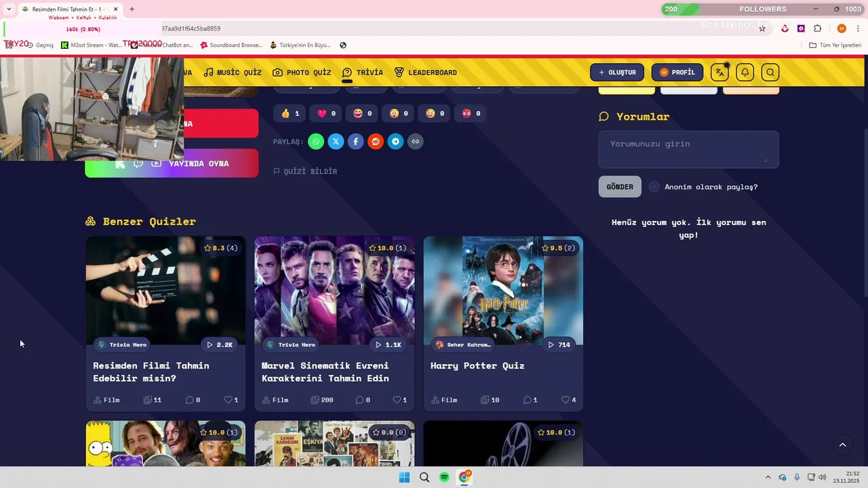The image size is (868, 488).
Task: Copy the quiz link icon
Action: point(416,142)
